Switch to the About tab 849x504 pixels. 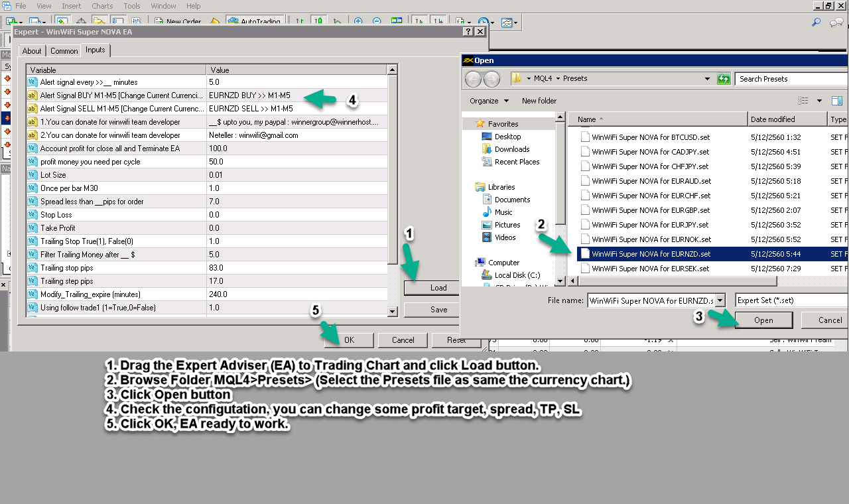coord(32,51)
